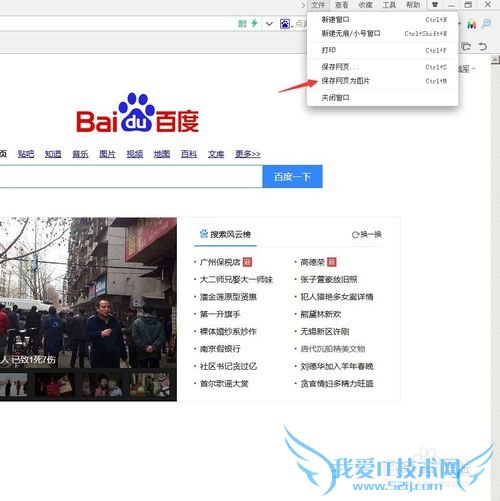500x501 pixels.
Task: Open the 图片 link
Action: point(107,154)
